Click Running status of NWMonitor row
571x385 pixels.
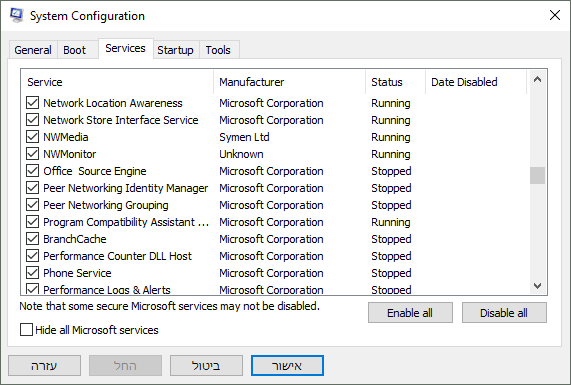[x=391, y=154]
